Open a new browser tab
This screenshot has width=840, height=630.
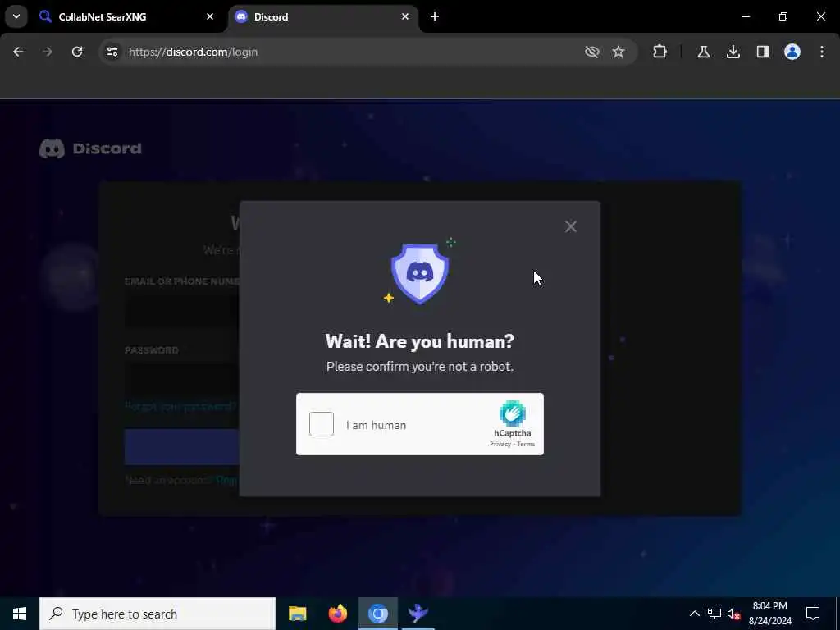pos(435,16)
